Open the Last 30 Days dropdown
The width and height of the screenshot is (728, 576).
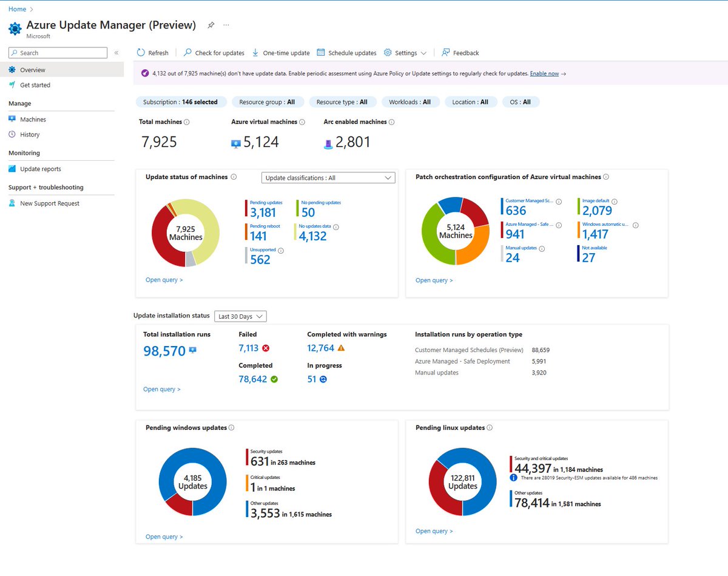tap(240, 316)
